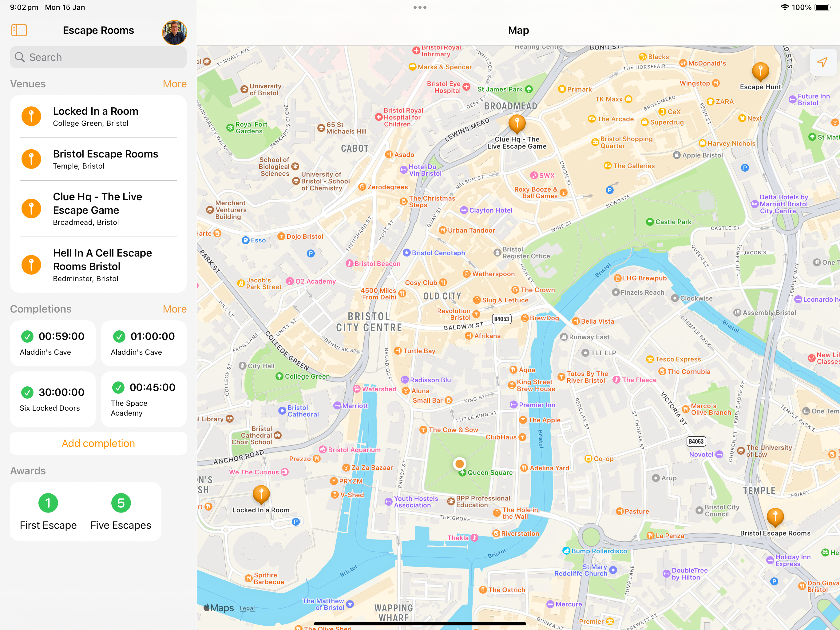Tap the current location dot in Queen Square
Viewport: 840px width, 630px height.
(459, 464)
